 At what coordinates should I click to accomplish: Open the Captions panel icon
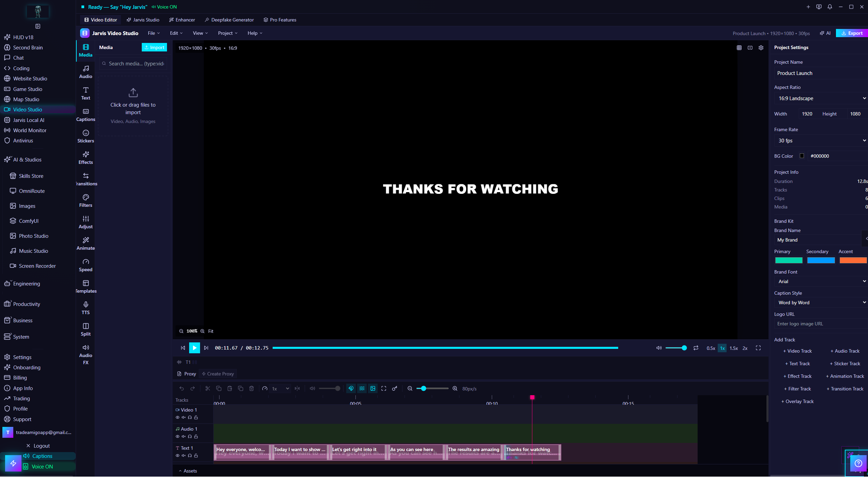(86, 115)
